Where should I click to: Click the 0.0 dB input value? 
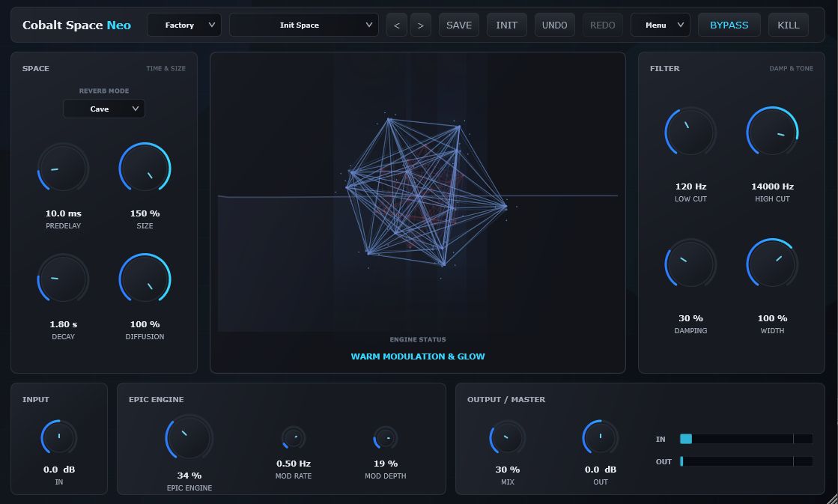pyautogui.click(x=59, y=470)
